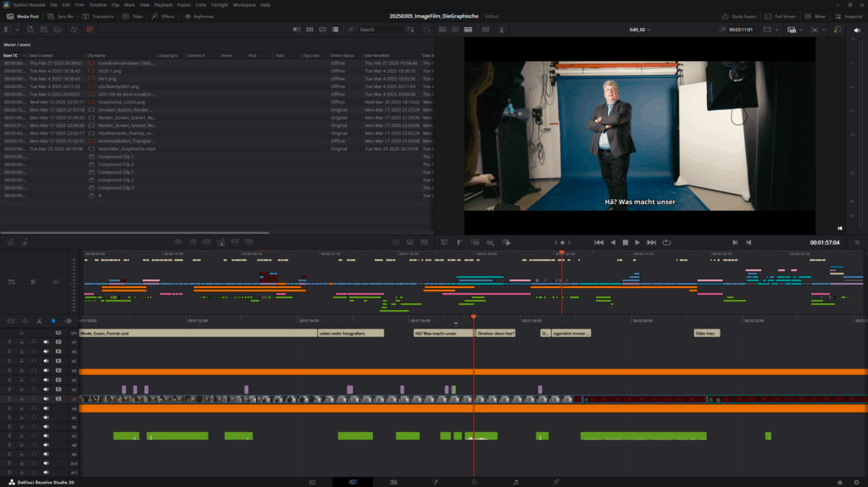Open the Timeline menu
Image resolution: width=868 pixels, height=487 pixels.
click(96, 5)
